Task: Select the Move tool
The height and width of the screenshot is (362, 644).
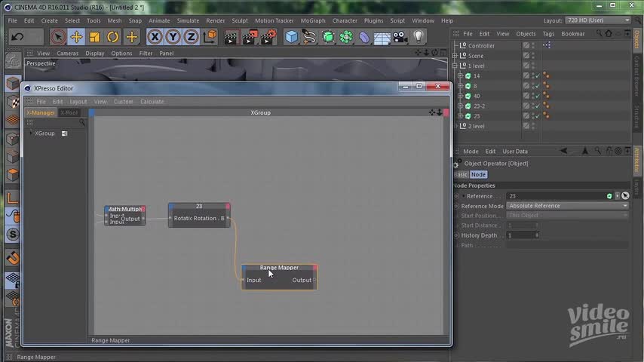Action: 76,37
